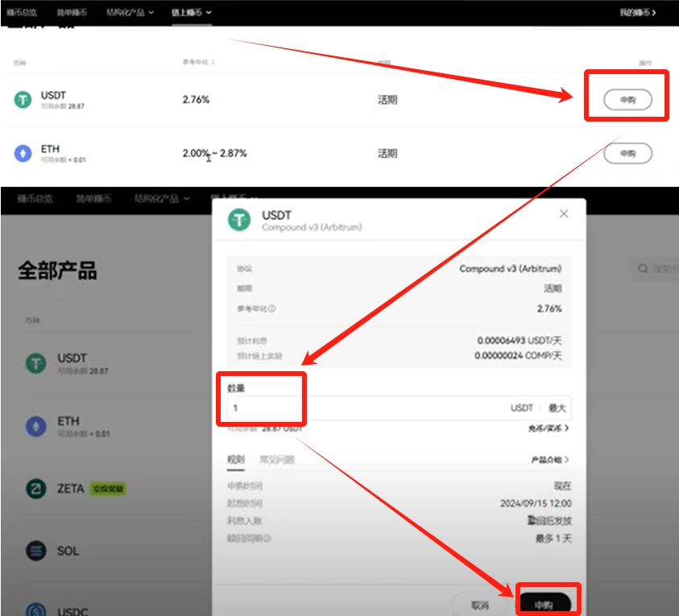Click 取消 button in the dialog
This screenshot has width=679, height=616.
(x=479, y=604)
